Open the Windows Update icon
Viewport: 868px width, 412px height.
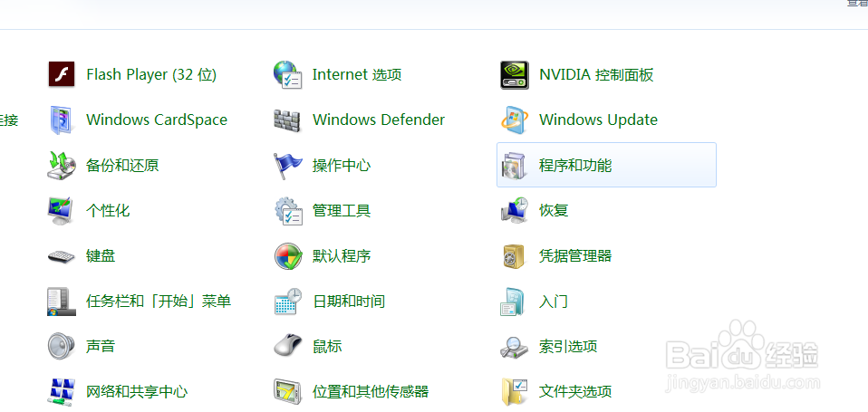coord(515,120)
